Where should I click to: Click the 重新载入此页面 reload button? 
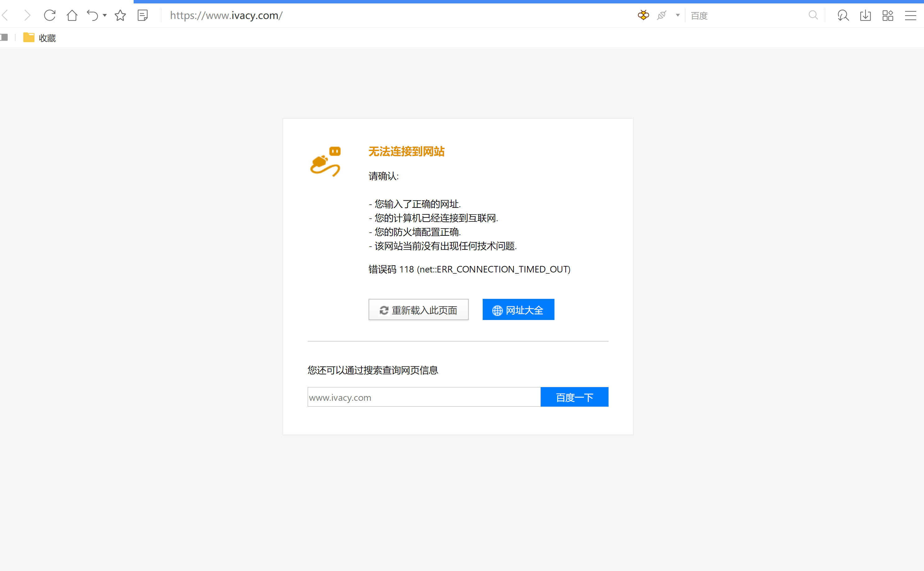coord(419,310)
